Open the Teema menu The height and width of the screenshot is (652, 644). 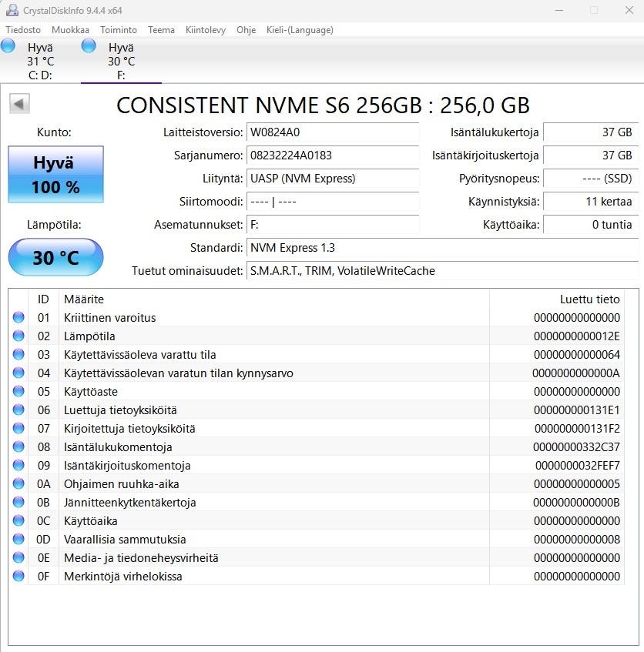pyautogui.click(x=161, y=30)
